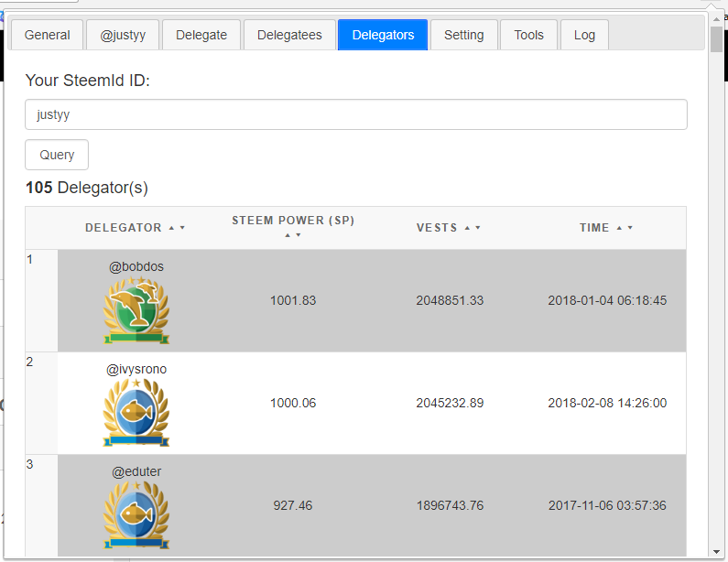
Task: Sort Time column ascending arrow
Action: [619, 228]
